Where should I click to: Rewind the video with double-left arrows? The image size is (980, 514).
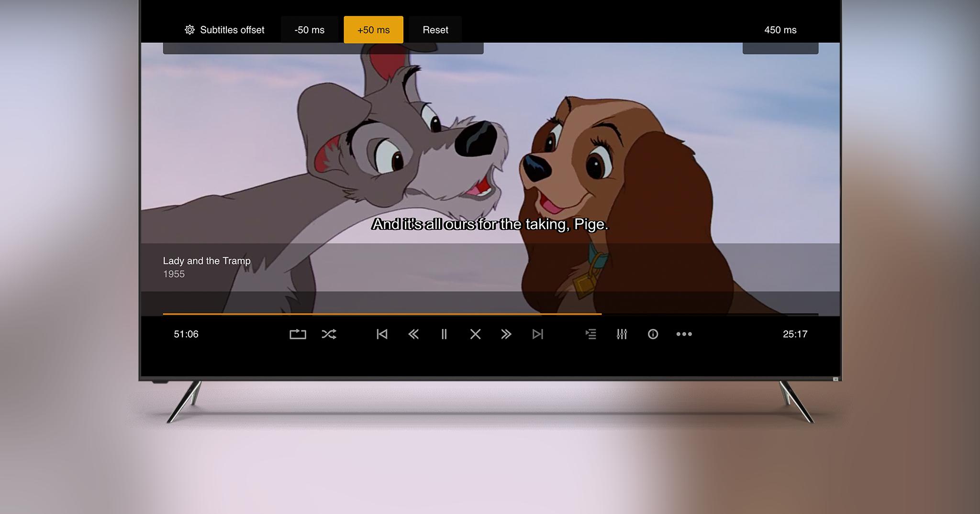(x=413, y=334)
